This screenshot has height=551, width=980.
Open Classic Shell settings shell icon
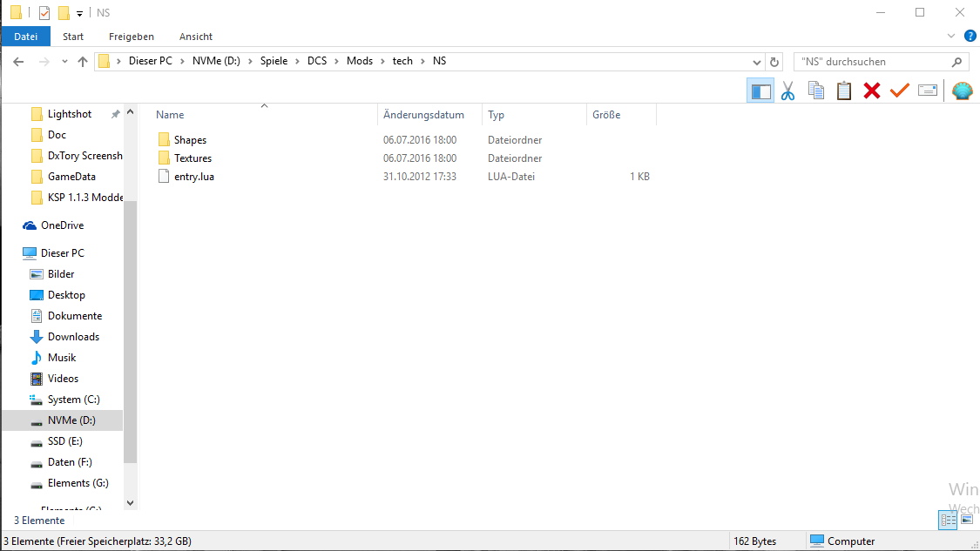pyautogui.click(x=963, y=91)
